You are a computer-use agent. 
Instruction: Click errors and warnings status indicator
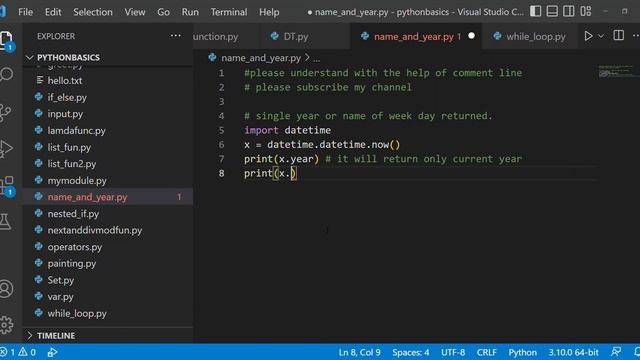coord(18,352)
